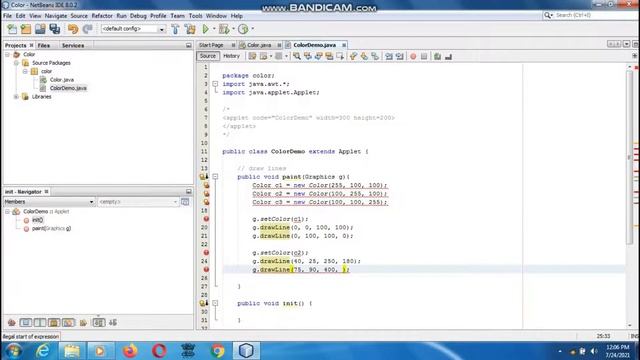
Task: Expand the Libraries node
Action: point(16,97)
